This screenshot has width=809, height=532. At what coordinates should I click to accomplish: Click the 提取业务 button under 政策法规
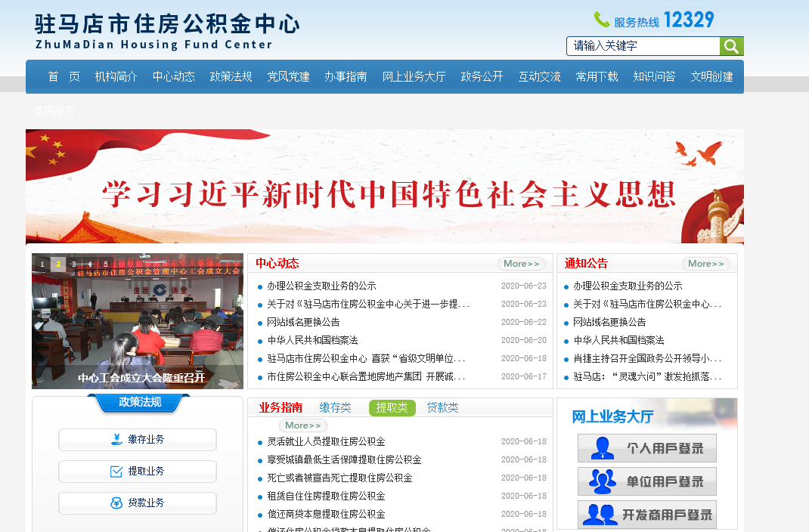coord(138,472)
